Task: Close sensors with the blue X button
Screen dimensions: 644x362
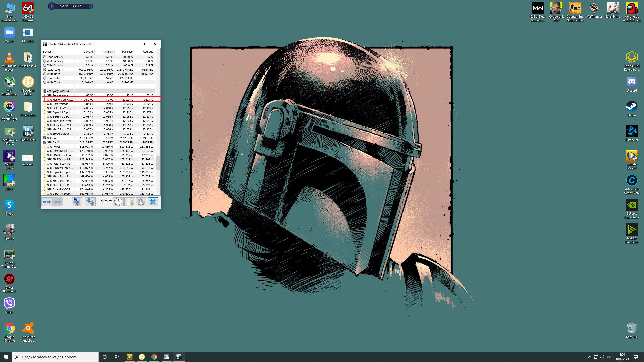Action: tap(153, 202)
